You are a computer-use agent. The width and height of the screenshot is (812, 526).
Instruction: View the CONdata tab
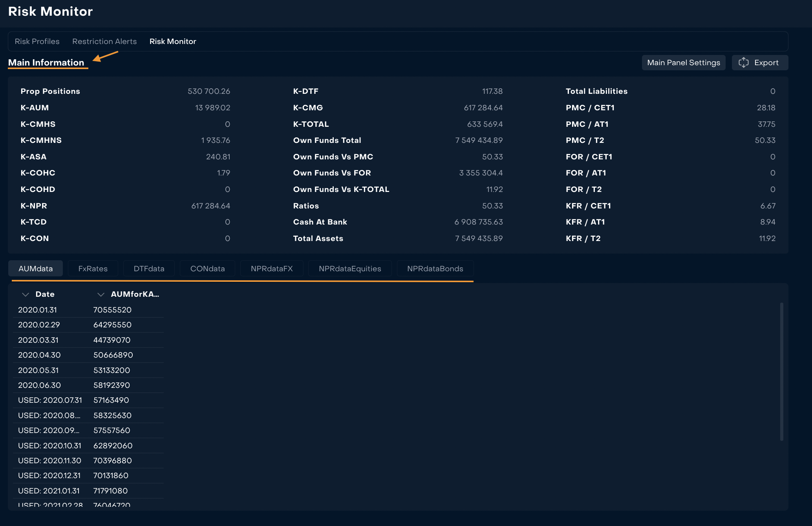(207, 268)
